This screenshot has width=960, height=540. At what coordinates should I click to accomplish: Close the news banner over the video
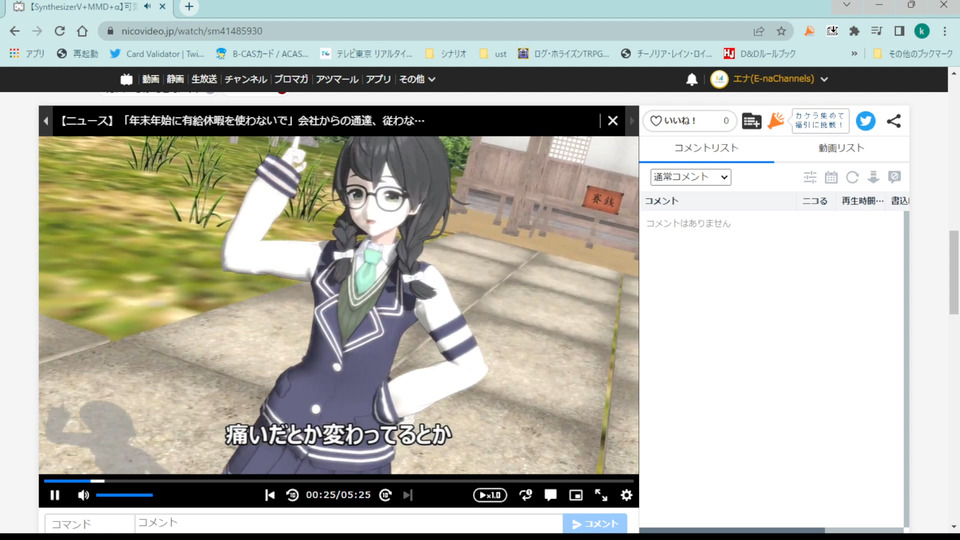click(x=613, y=121)
